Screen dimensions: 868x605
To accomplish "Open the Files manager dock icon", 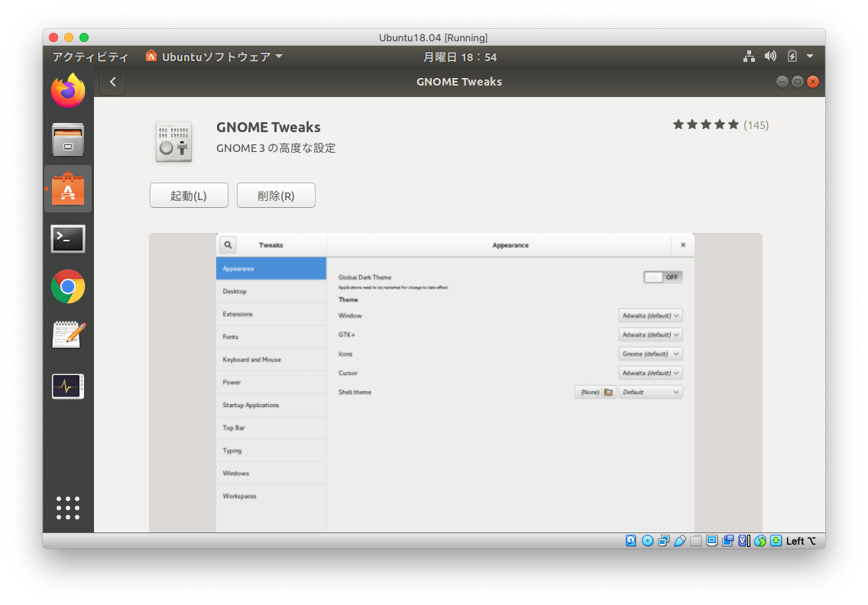I will click(x=68, y=140).
